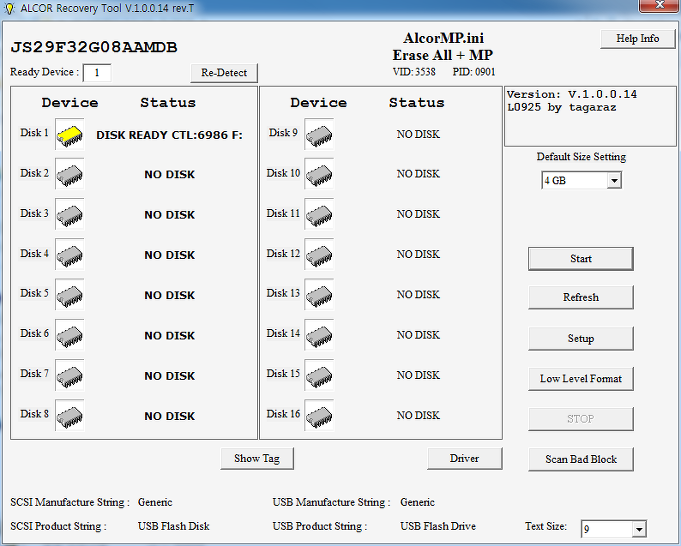Image resolution: width=681 pixels, height=546 pixels.
Task: Click the Disk 7 chip icon
Action: (x=70, y=375)
